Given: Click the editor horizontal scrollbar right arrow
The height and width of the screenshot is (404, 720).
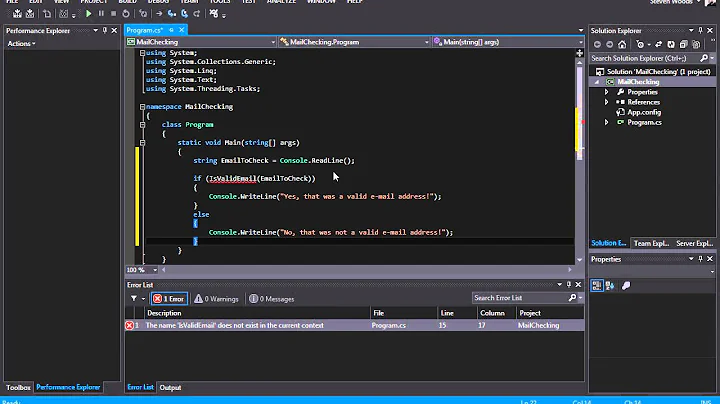Looking at the screenshot, I should (570, 270).
